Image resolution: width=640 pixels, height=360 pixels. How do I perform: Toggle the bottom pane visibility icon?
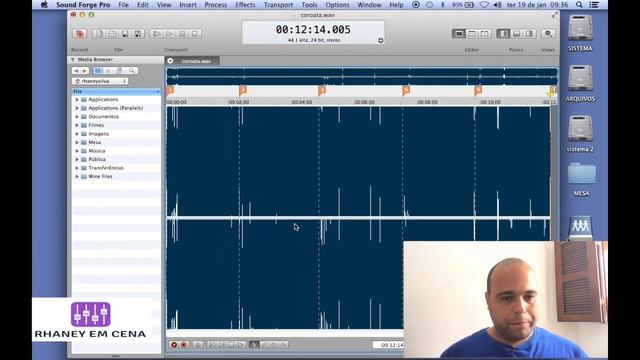[x=516, y=33]
